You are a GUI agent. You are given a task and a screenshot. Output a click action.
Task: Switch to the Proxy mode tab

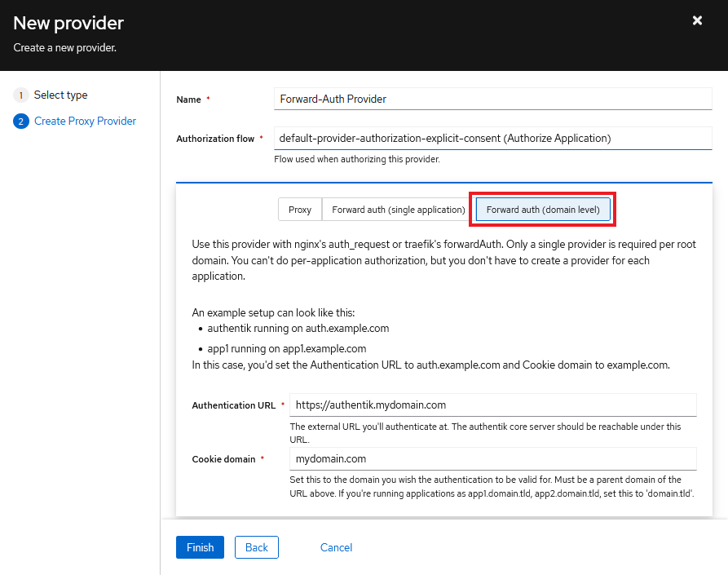tap(300, 210)
